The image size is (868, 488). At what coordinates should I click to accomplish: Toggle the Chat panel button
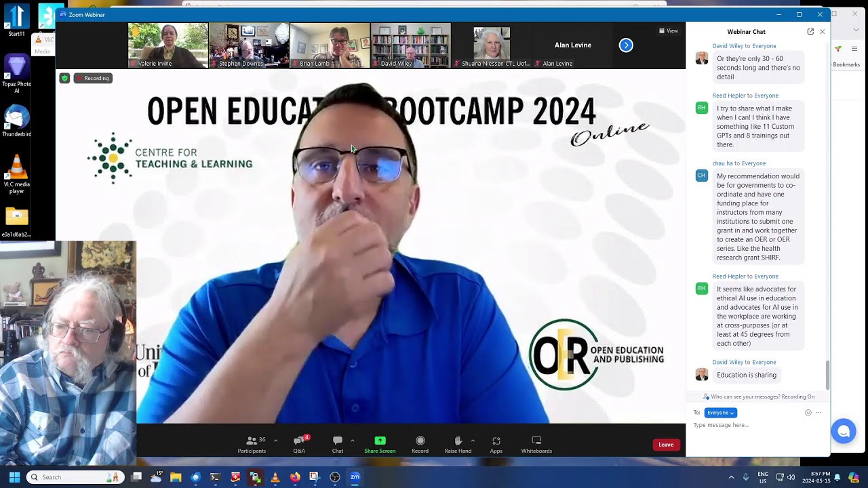coord(337,445)
